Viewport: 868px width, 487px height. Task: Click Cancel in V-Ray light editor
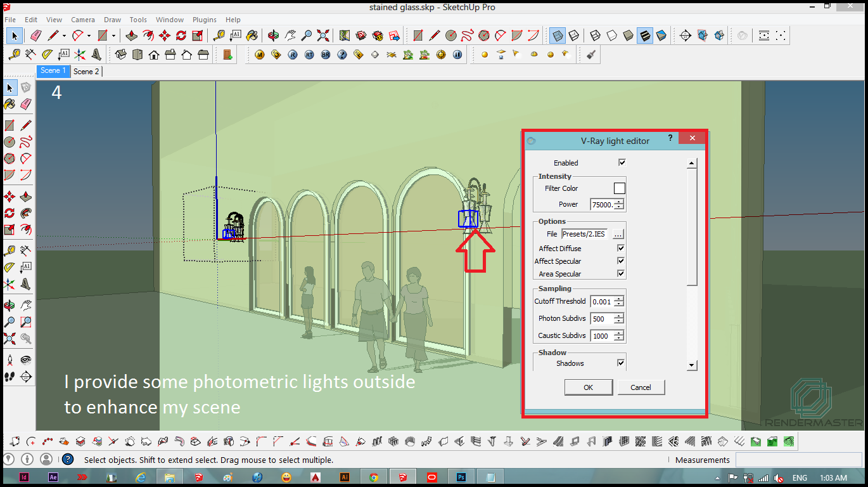pyautogui.click(x=641, y=387)
